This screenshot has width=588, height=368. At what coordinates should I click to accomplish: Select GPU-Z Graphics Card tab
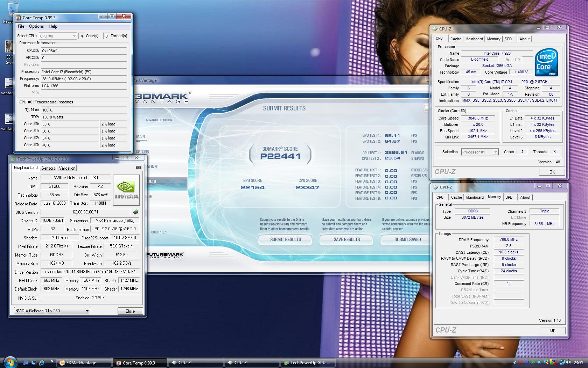coord(26,168)
